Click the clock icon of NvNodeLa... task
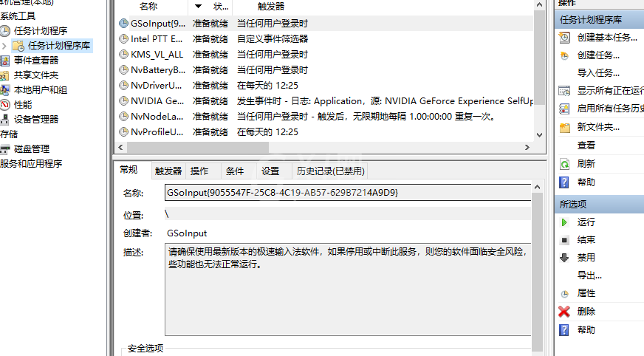This screenshot has width=644, height=356. (x=123, y=116)
